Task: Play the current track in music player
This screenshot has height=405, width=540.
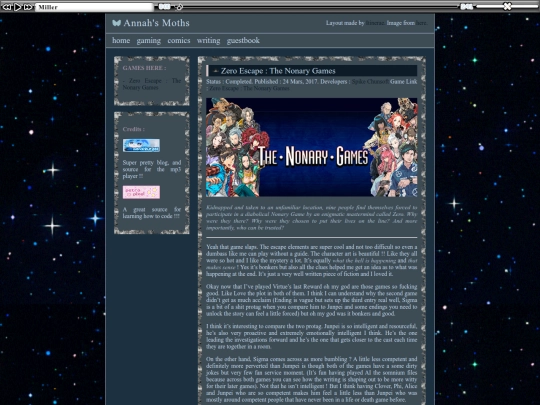Action: [17, 7]
